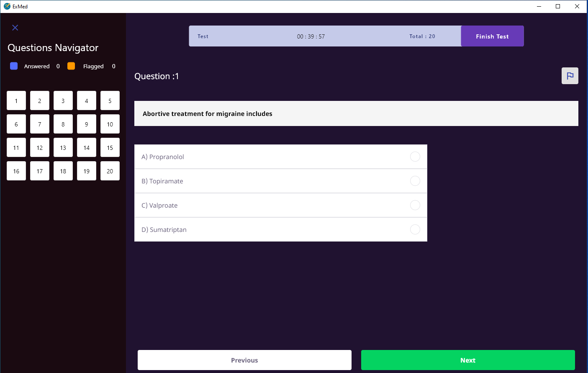Click the orange Flagged legend square
The height and width of the screenshot is (373, 588).
(x=71, y=66)
